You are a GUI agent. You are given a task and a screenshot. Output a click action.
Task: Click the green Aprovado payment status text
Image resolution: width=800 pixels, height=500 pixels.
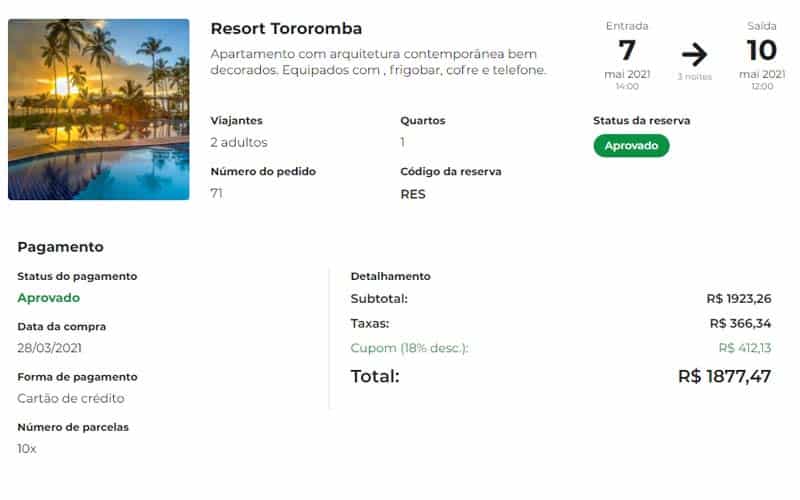tap(48, 297)
